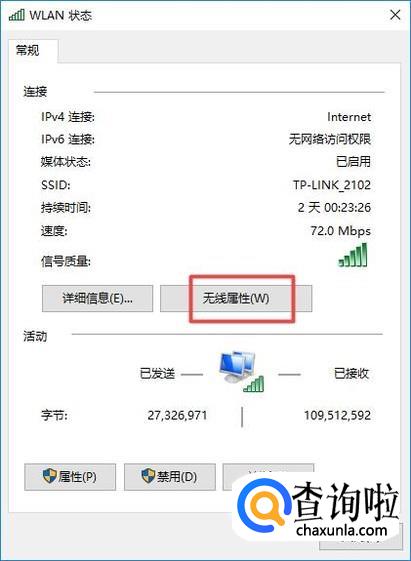Click the 属性(P) properties button
The height and width of the screenshot is (561, 411).
tap(70, 477)
